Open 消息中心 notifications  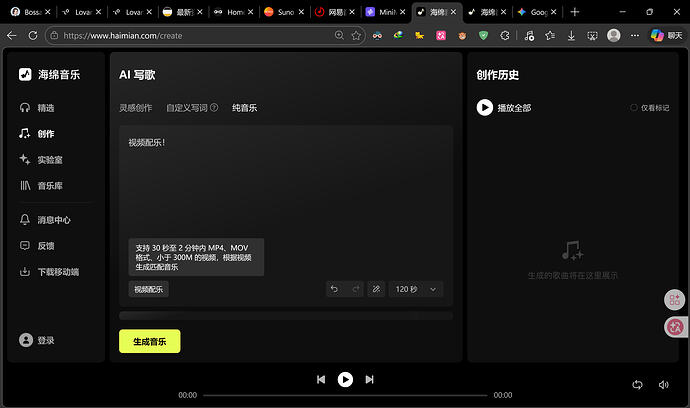tap(45, 220)
